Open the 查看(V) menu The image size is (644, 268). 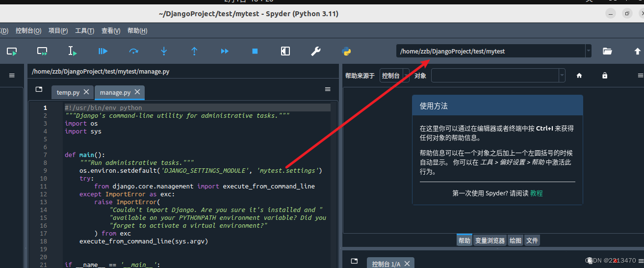tap(111, 31)
